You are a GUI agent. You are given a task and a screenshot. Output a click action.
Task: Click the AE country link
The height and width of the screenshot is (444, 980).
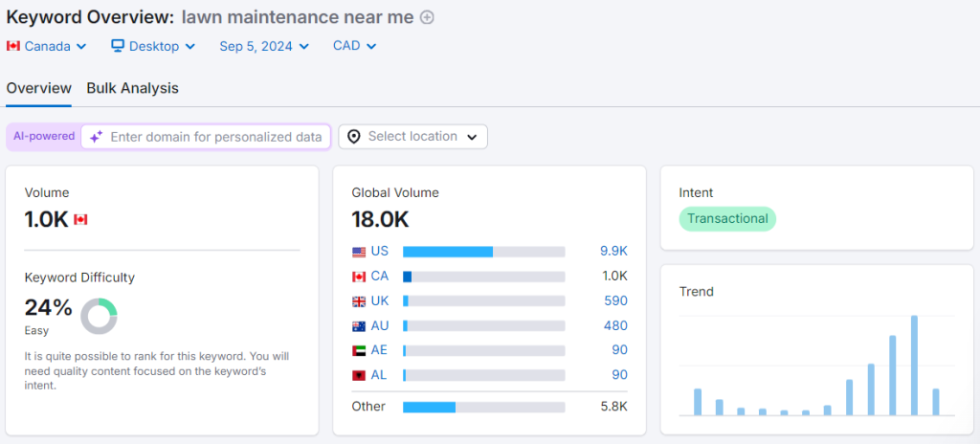[x=379, y=350]
